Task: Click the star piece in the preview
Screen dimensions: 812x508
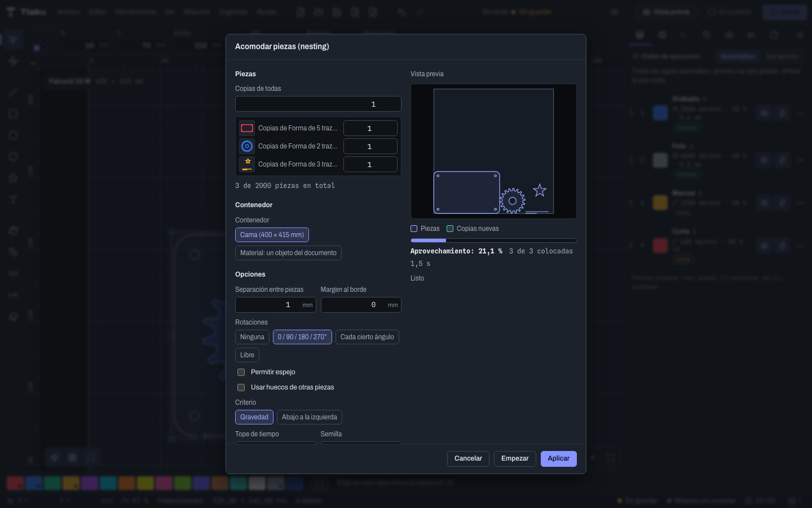Action: 540,190
